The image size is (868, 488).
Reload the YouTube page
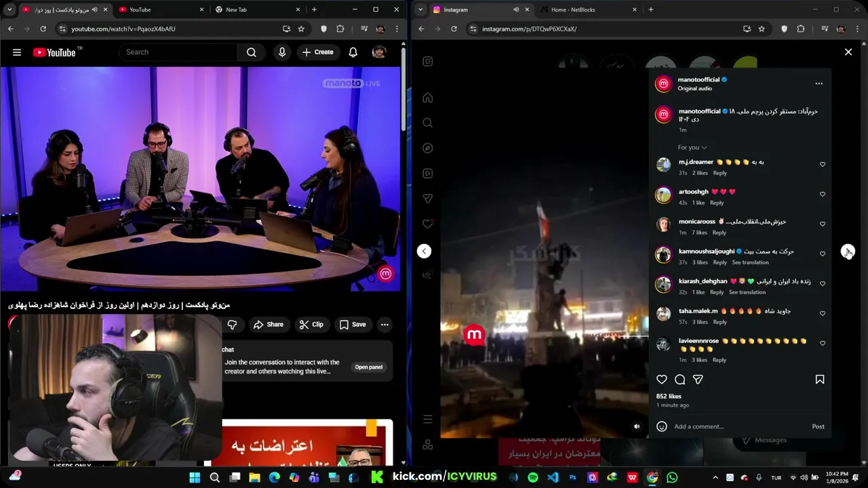(x=43, y=29)
